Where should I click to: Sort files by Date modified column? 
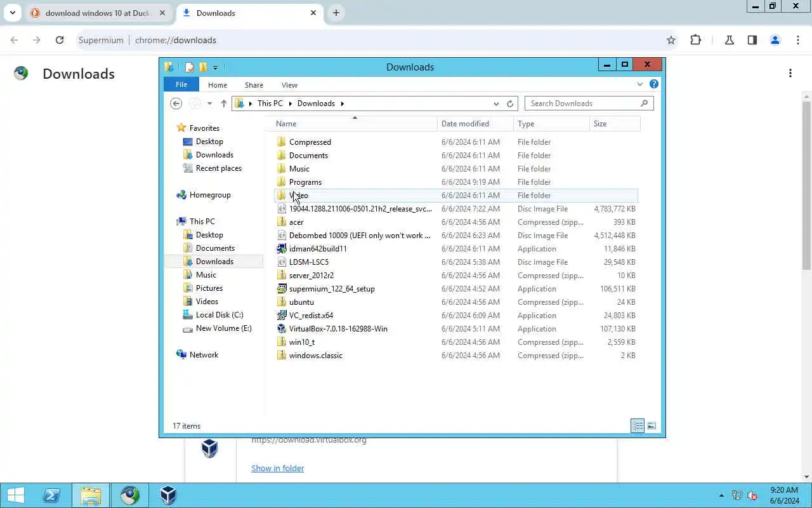pyautogui.click(x=476, y=124)
